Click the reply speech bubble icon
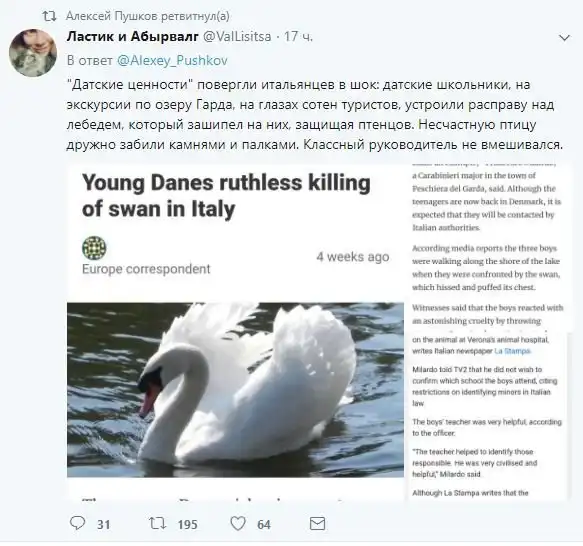The height and width of the screenshot is (546, 583). coord(78,523)
